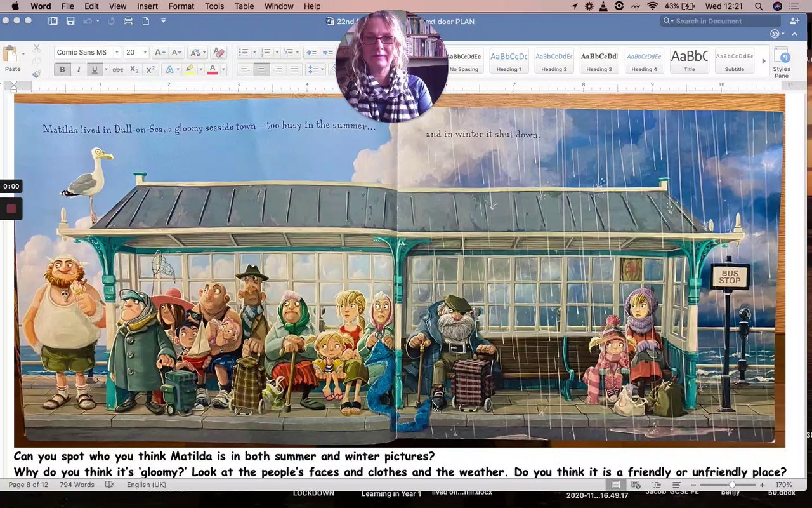Decrease font size with A-down icon
Image resolution: width=812 pixels, height=508 pixels.
(x=176, y=53)
